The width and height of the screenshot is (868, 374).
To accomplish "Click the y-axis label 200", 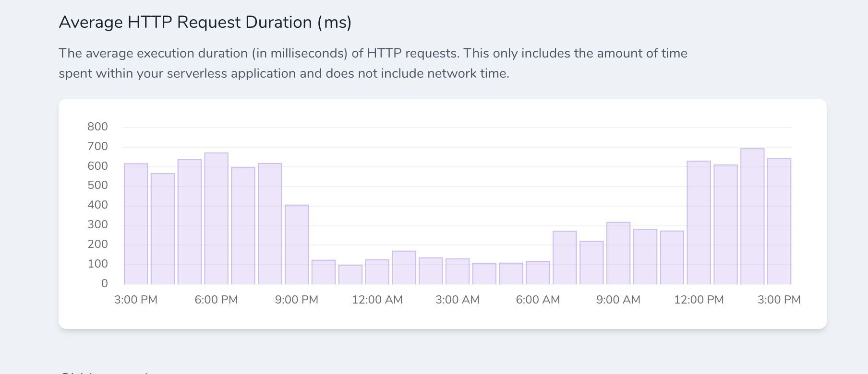I will coord(97,244).
